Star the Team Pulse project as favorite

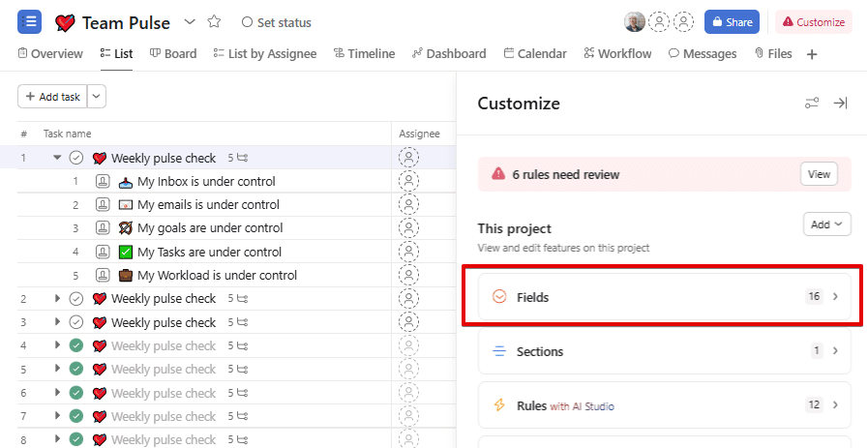click(215, 22)
